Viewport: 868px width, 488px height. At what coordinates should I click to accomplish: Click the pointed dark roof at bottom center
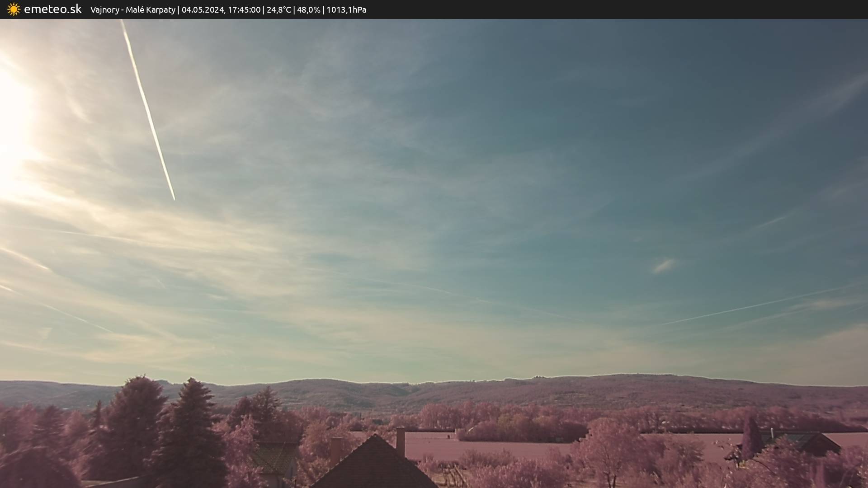374,465
